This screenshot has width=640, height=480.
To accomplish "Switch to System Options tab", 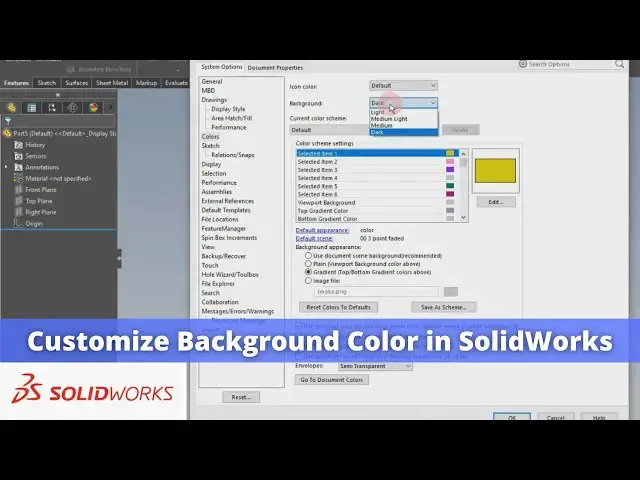I will click(x=221, y=67).
